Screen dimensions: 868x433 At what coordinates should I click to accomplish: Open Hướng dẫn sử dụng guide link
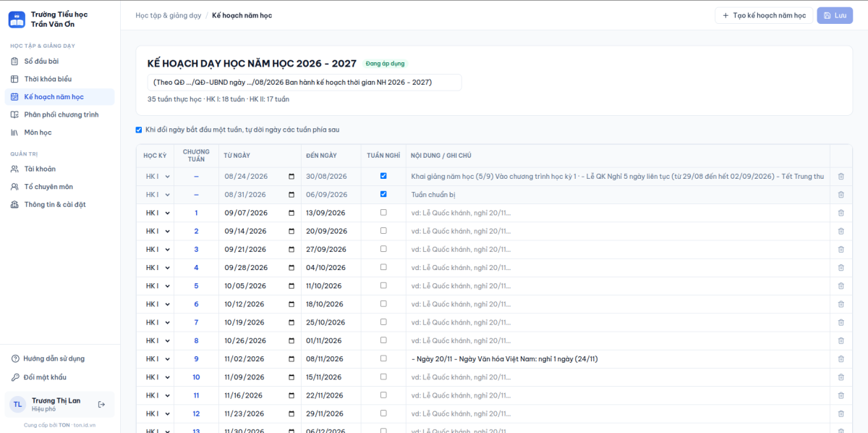tap(59, 358)
